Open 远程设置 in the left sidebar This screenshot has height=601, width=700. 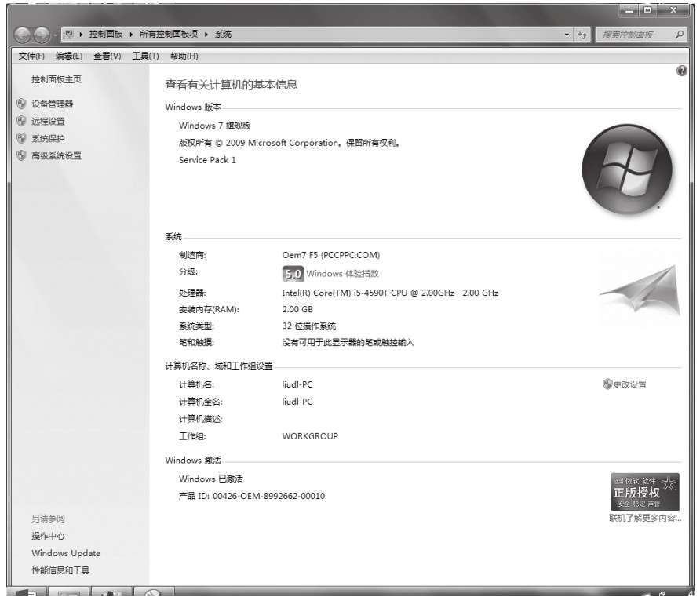coord(48,121)
